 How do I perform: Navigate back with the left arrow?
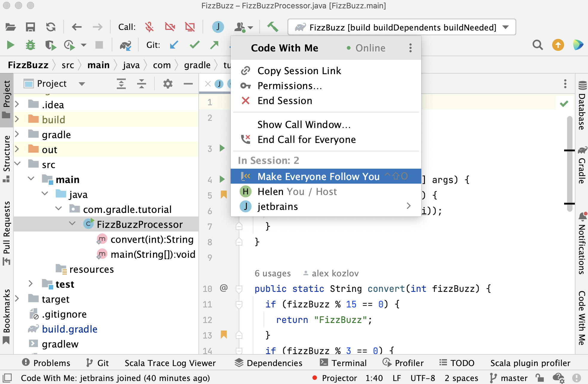click(77, 27)
